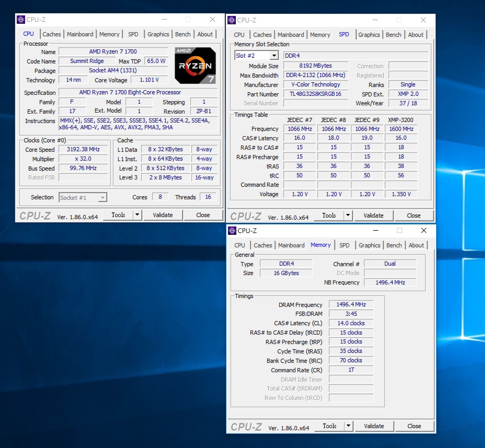Minimize the Memory CPU-Z window

(376, 230)
